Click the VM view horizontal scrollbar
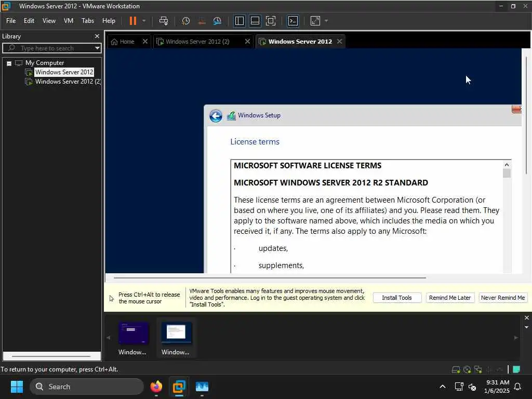 pos(270,277)
